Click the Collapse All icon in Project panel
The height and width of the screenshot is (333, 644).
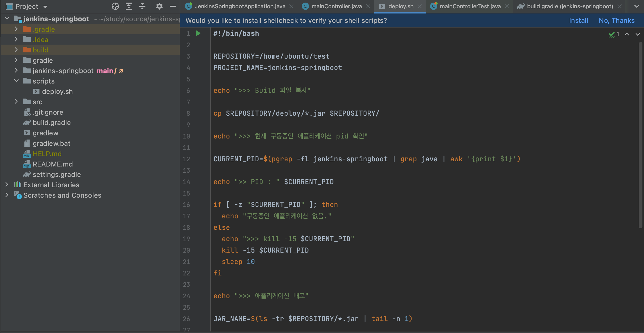[142, 6]
